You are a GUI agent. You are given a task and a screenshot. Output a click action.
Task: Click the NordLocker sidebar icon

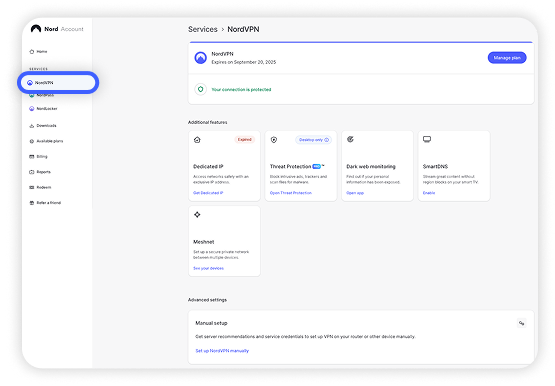click(32, 109)
